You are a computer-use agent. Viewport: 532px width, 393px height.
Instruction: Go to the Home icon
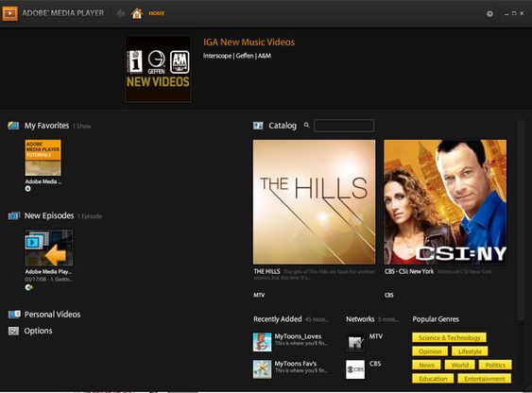(x=137, y=13)
